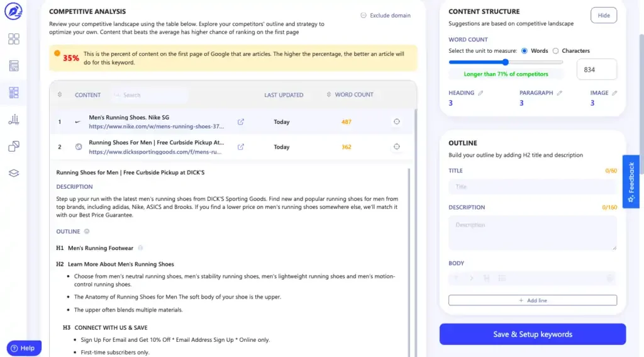Screen dimensions: 644x357
Task: Select the competitive analysis layout icon in sidebar
Action: tap(14, 93)
